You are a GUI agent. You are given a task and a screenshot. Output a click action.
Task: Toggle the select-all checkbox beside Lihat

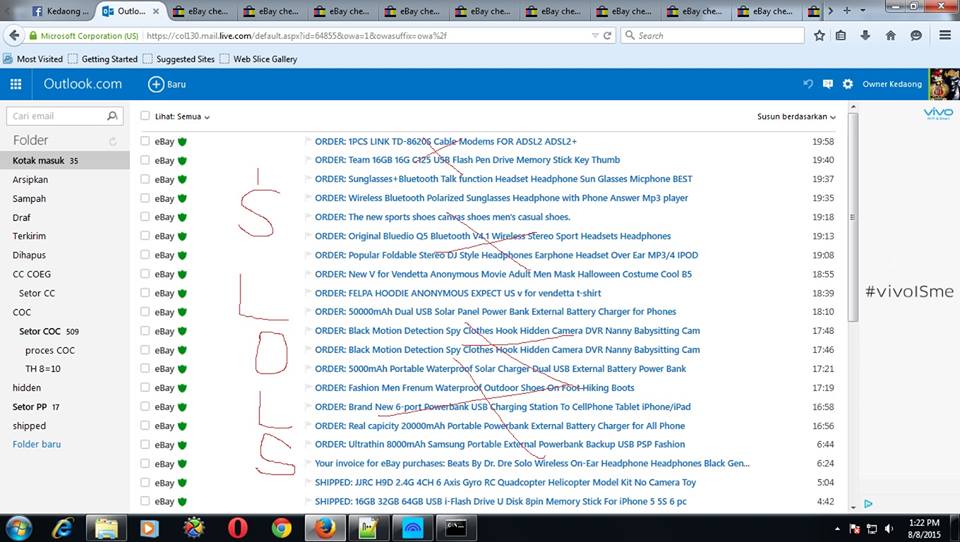click(145, 116)
